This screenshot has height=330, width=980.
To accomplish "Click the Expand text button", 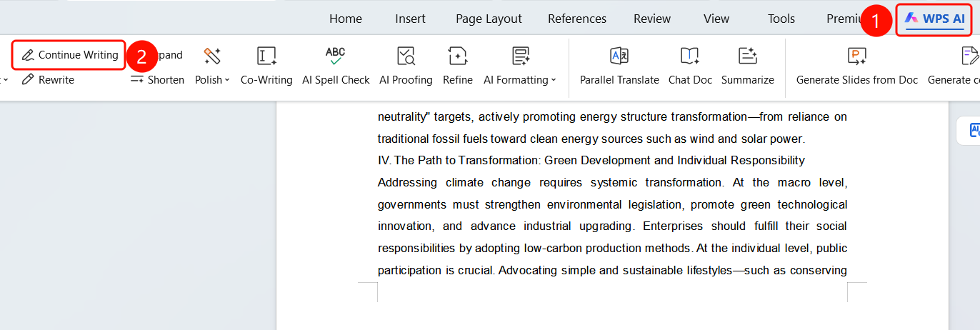I will (169, 55).
